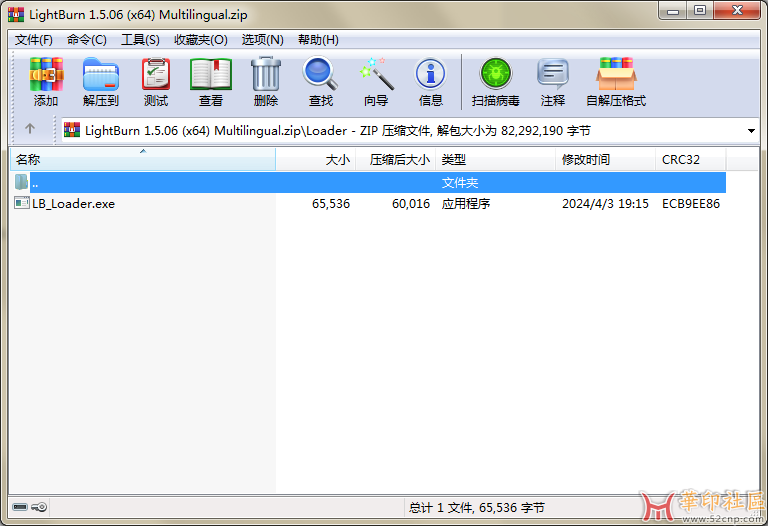Close the WinRAR window
Viewport: 768px width, 526px height.
(x=738, y=11)
